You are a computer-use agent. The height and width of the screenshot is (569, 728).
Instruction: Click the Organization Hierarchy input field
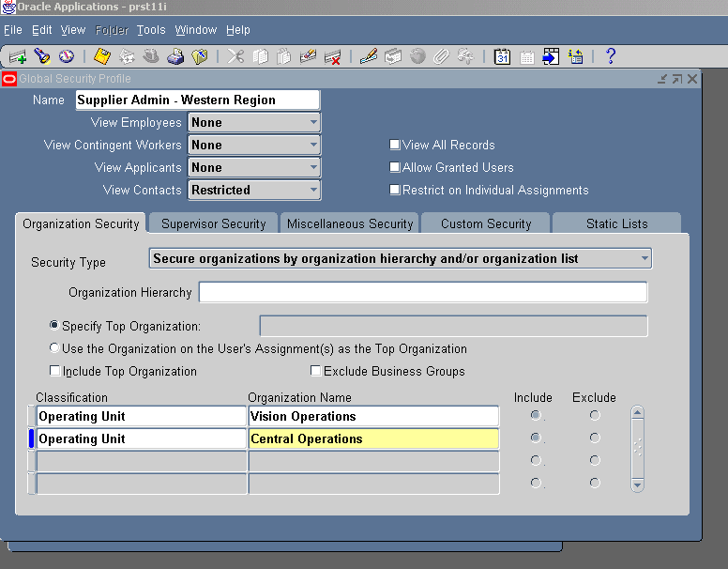pos(423,292)
